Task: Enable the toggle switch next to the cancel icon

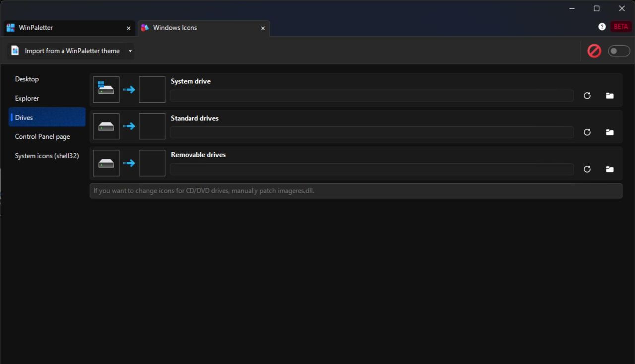Action: 619,51
